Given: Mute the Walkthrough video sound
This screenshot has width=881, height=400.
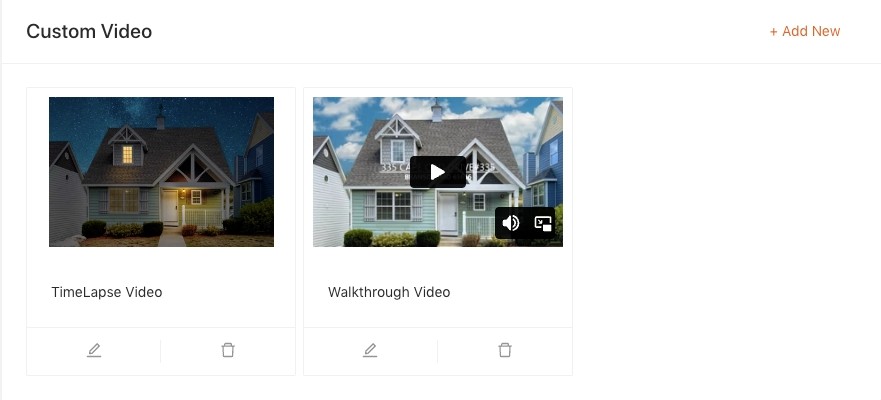Looking at the screenshot, I should [x=510, y=223].
